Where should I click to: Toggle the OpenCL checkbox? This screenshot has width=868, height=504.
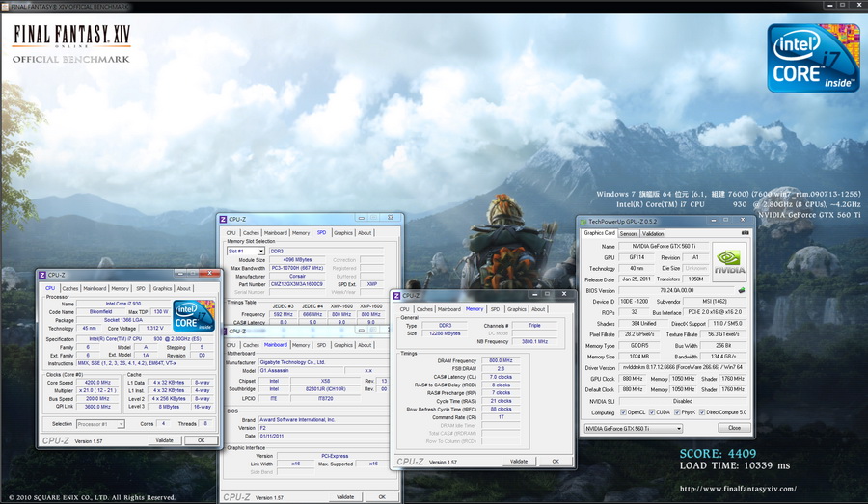pyautogui.click(x=623, y=412)
